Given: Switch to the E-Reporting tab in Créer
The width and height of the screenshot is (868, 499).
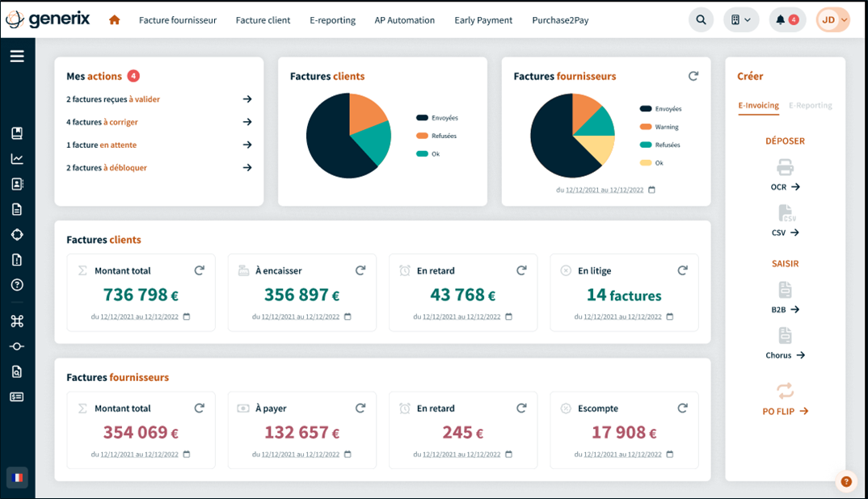Looking at the screenshot, I should point(810,106).
